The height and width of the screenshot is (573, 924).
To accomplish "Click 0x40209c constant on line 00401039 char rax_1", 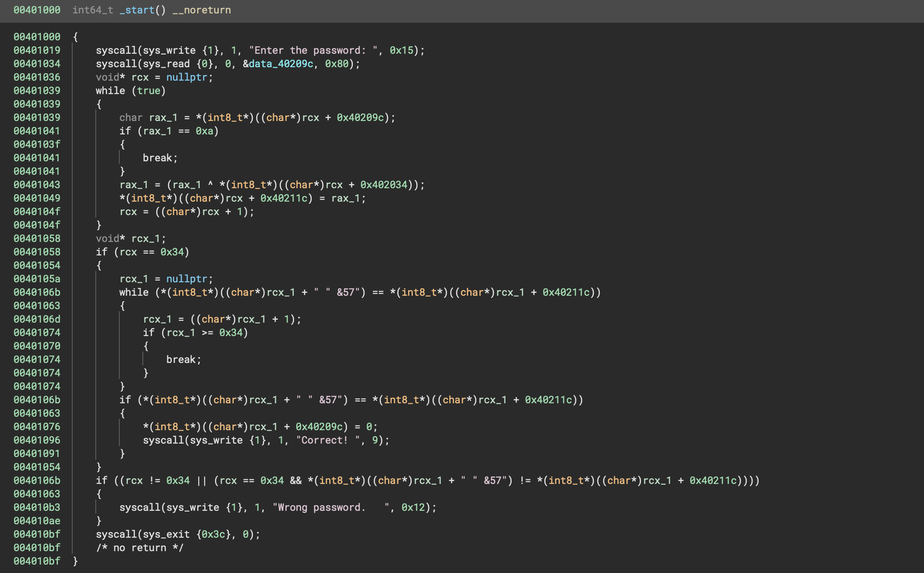I will (360, 118).
